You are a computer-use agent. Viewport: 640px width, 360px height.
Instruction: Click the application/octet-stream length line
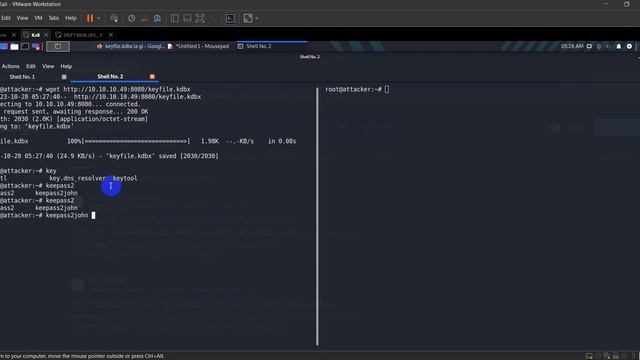[x=74, y=119]
